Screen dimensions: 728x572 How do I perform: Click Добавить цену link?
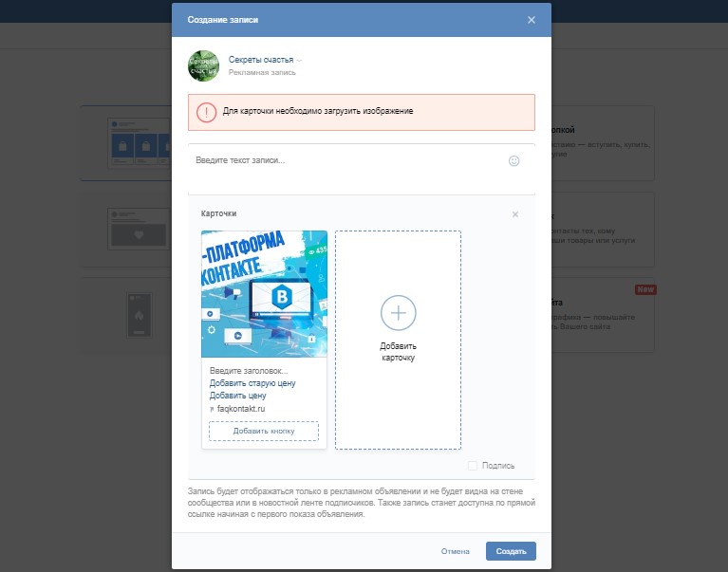coord(237,396)
